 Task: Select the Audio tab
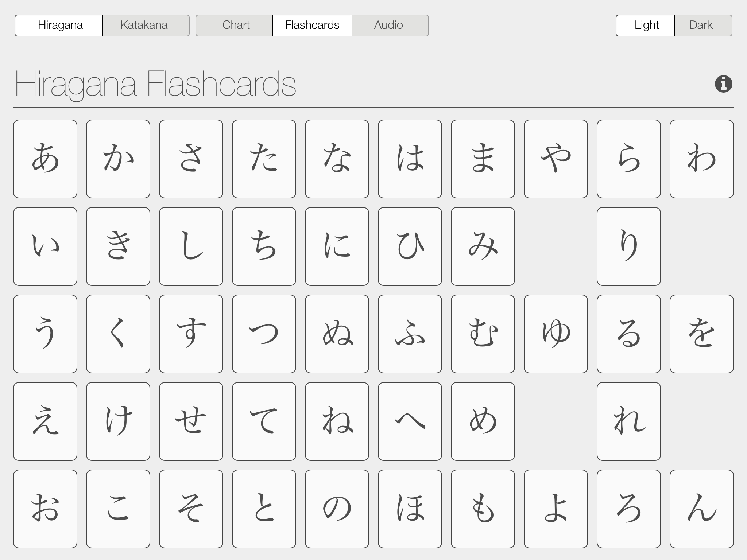(388, 24)
